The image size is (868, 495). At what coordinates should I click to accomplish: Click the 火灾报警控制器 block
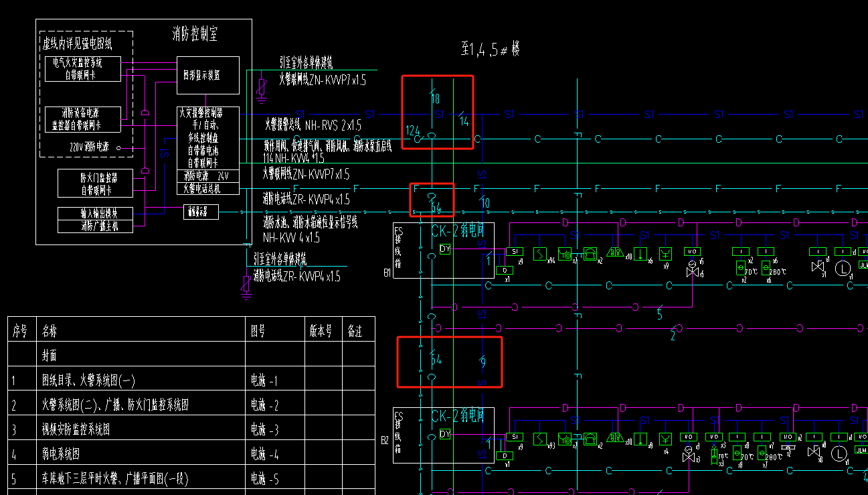(208, 138)
